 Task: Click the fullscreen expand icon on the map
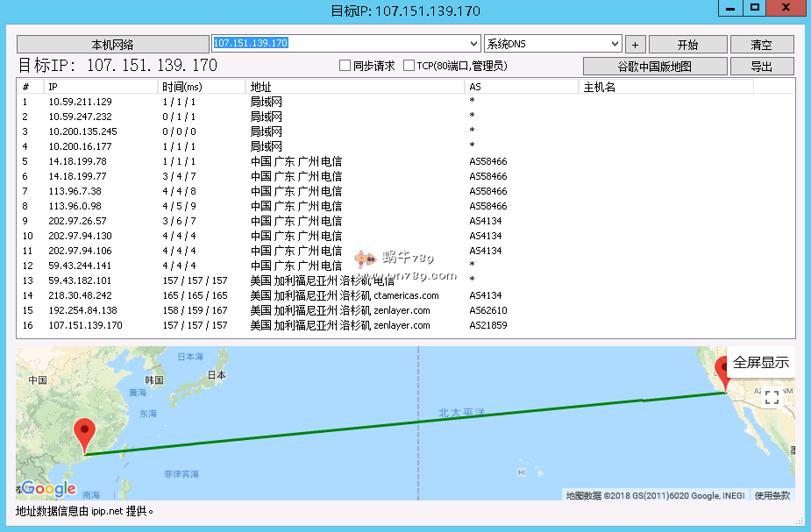(773, 395)
